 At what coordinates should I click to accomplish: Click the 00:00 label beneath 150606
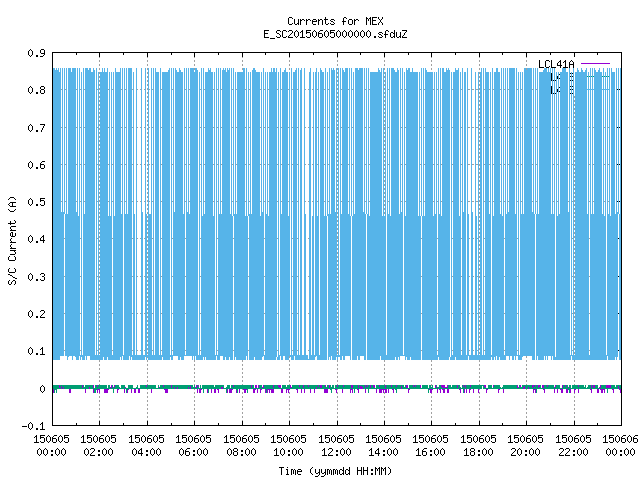tap(620, 452)
